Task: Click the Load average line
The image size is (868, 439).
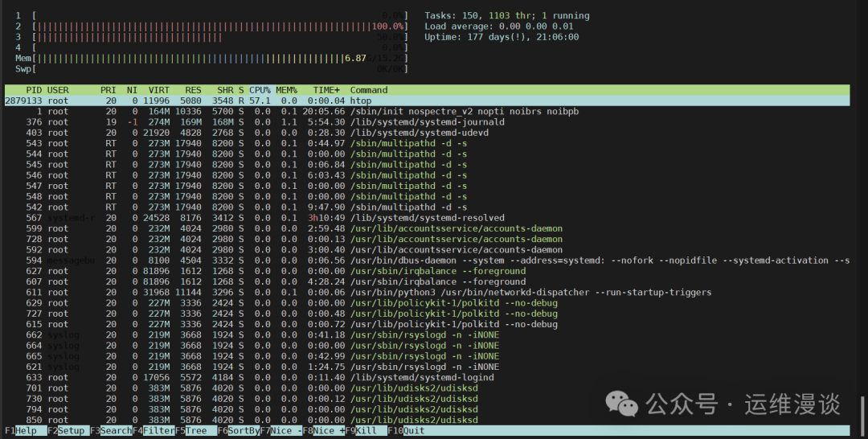Action: click(499, 27)
